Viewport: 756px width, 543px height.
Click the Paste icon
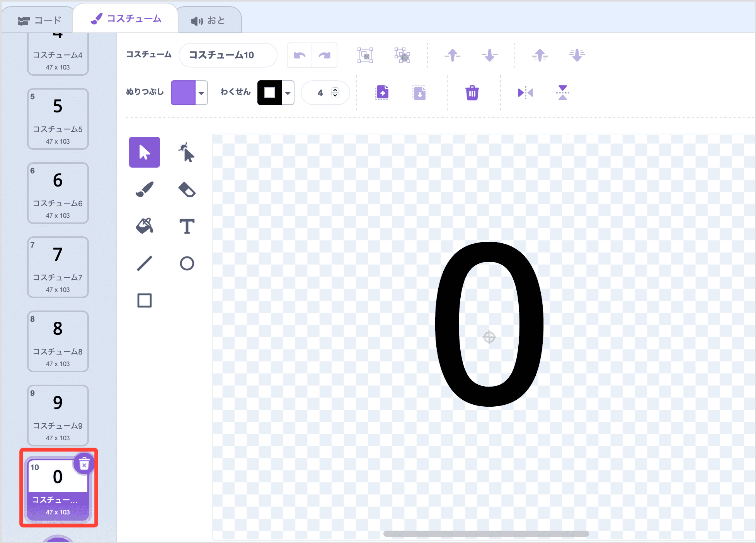(419, 93)
